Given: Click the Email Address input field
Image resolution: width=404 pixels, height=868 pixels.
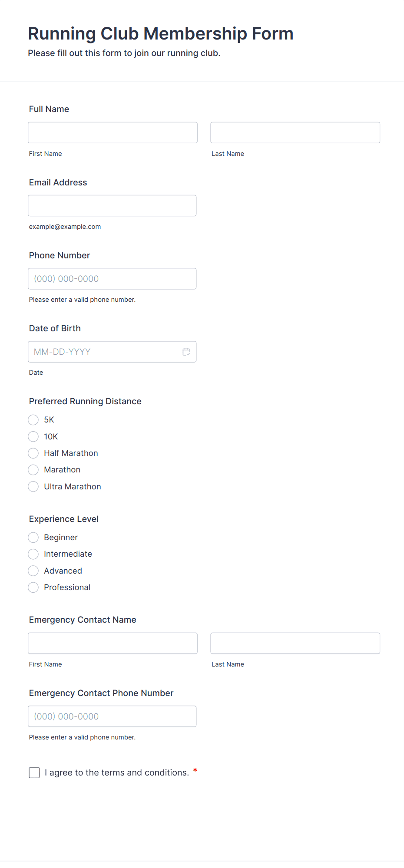Looking at the screenshot, I should pos(112,205).
